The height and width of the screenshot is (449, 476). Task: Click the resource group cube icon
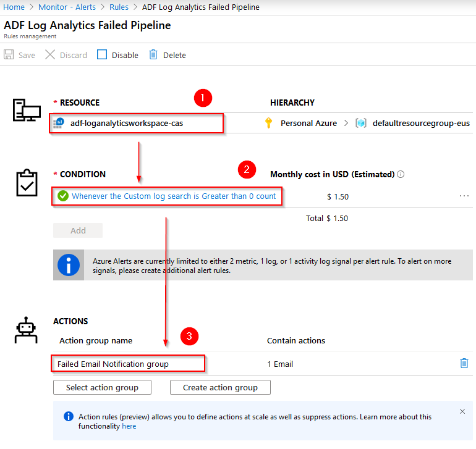point(361,123)
